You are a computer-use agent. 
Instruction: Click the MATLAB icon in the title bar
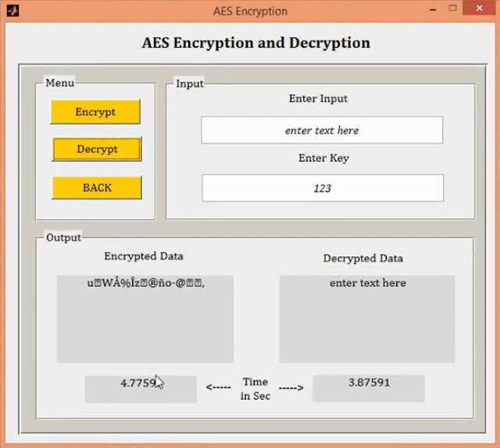(x=12, y=10)
